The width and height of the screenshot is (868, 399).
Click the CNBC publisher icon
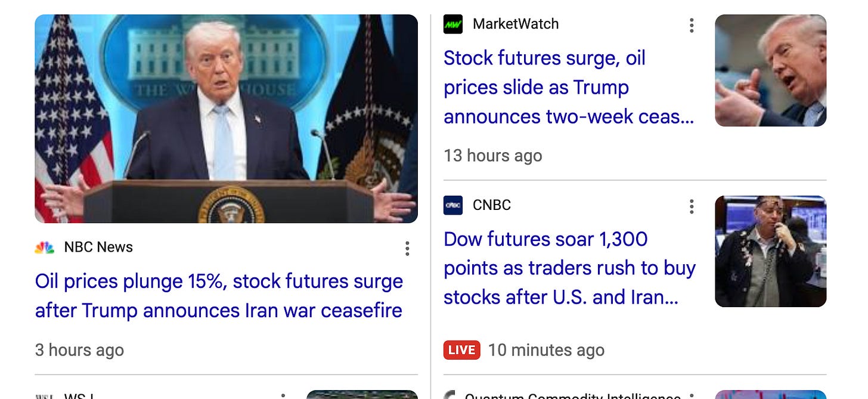coord(452,205)
